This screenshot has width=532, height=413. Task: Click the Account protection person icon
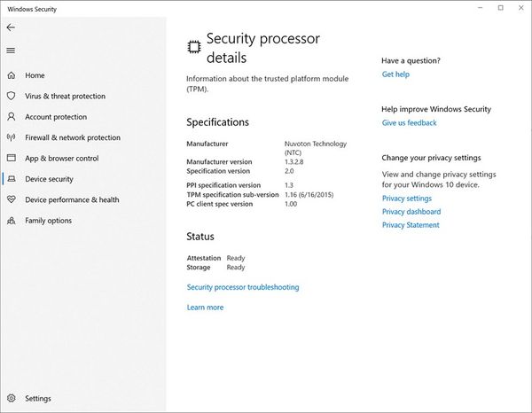[11, 117]
